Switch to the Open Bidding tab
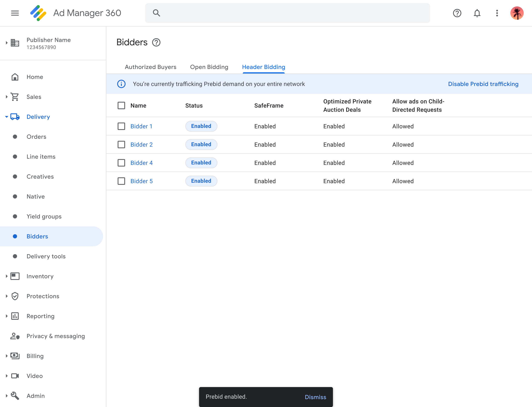The height and width of the screenshot is (407, 532). (x=209, y=67)
